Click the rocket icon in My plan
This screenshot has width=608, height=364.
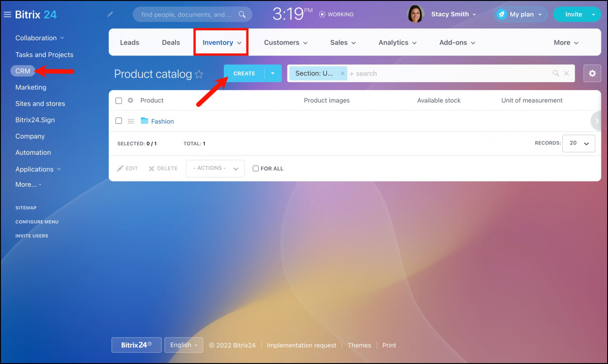pyautogui.click(x=502, y=15)
